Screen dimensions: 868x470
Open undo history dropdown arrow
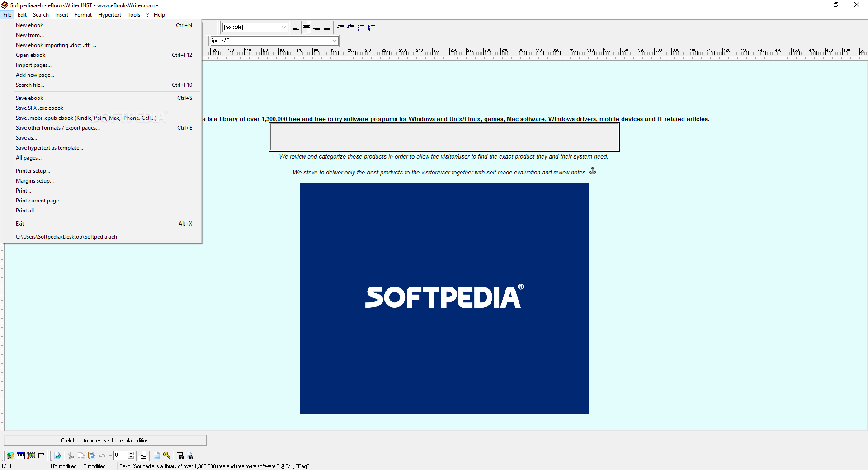pyautogui.click(x=110, y=456)
